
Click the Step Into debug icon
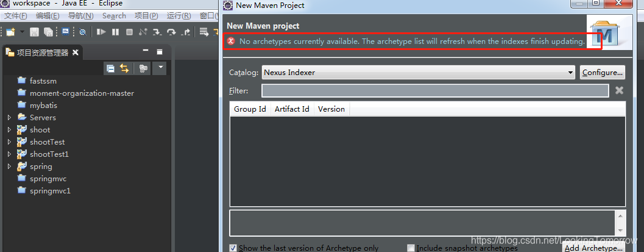pos(157,32)
